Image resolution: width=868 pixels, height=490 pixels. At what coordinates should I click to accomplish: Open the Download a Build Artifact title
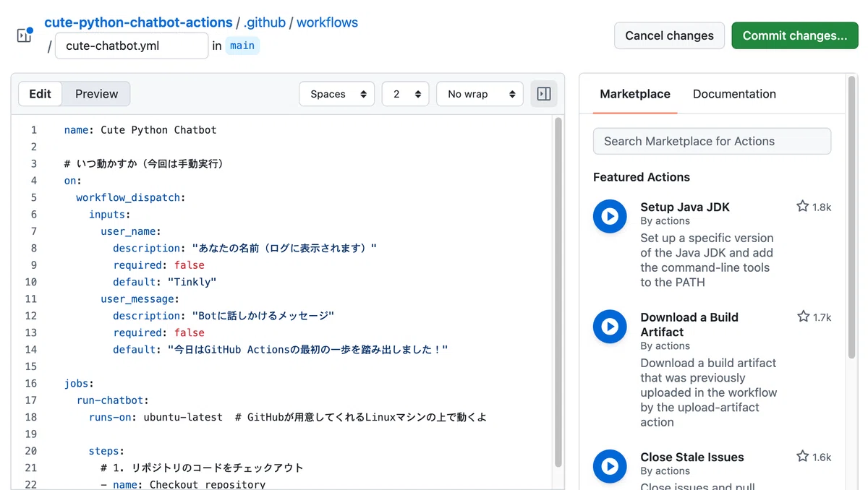pyautogui.click(x=689, y=324)
